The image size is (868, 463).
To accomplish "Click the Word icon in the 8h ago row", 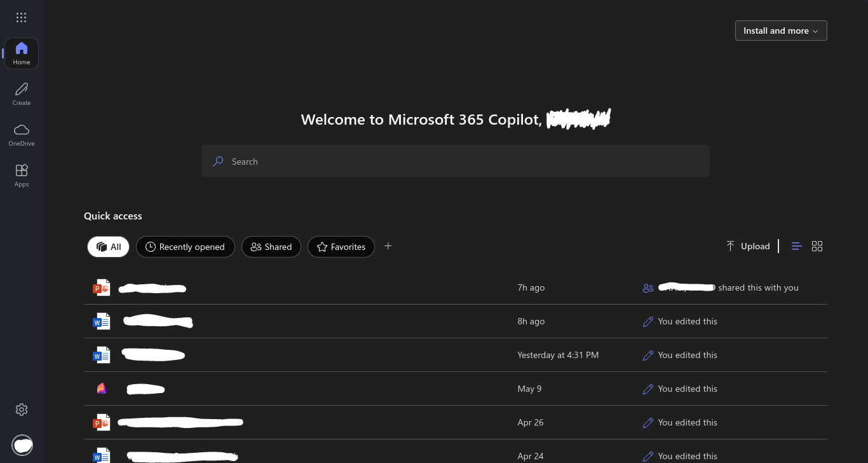I will pos(102,322).
